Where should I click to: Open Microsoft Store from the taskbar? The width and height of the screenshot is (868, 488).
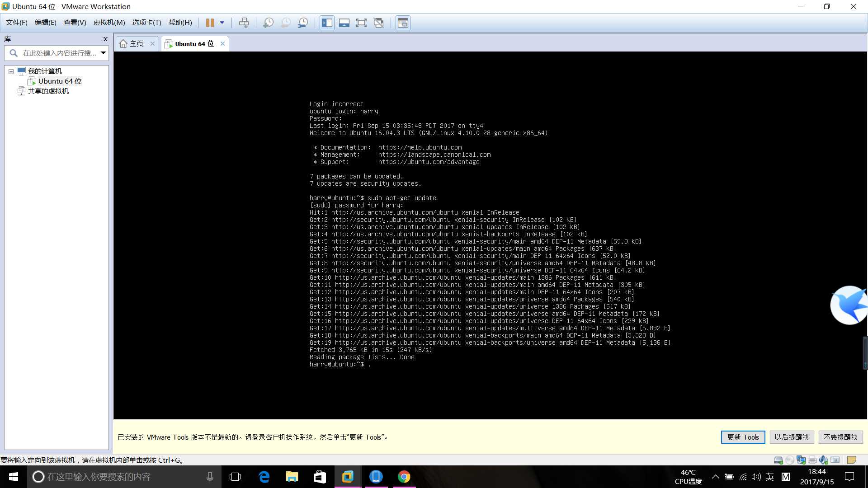click(320, 477)
